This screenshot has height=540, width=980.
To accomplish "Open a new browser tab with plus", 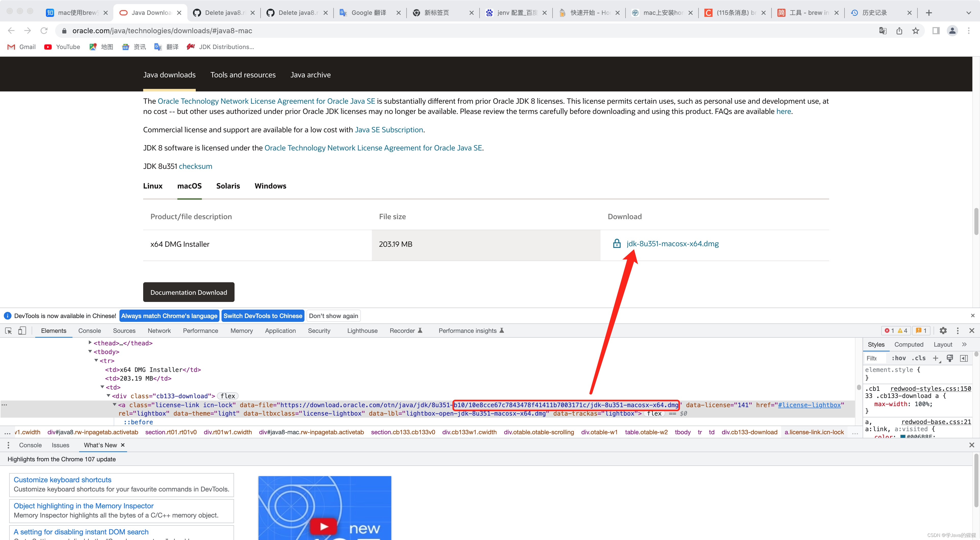I will [929, 13].
